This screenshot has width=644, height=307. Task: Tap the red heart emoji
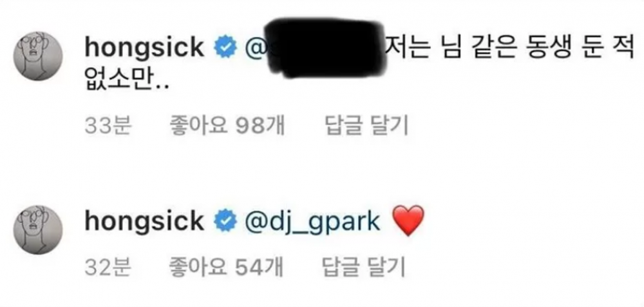(408, 221)
